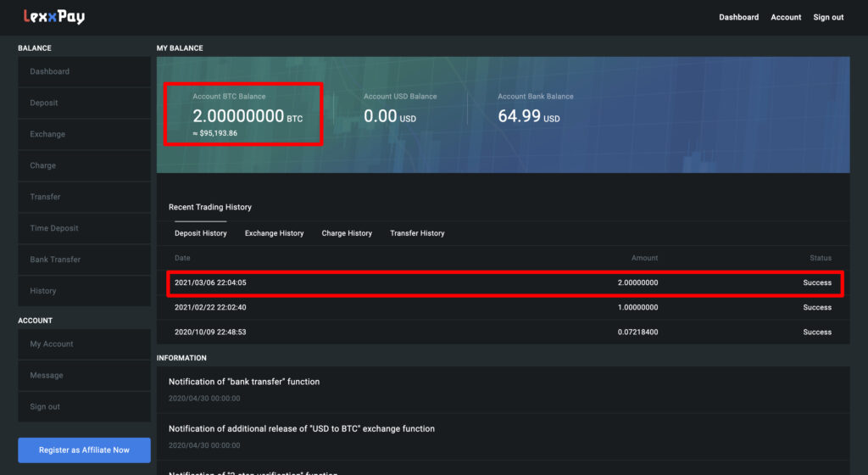The width and height of the screenshot is (868, 475).
Task: Click the 64.99 USD bank balance value
Action: click(x=529, y=116)
